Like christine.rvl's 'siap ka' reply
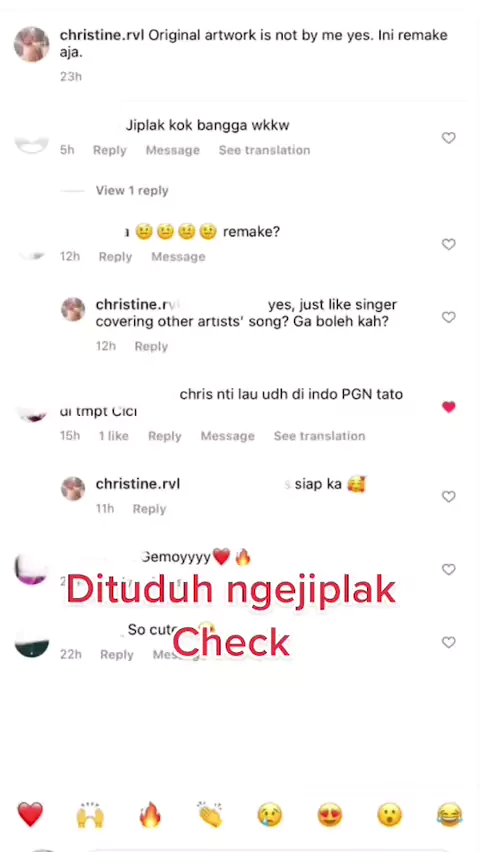 click(448, 497)
